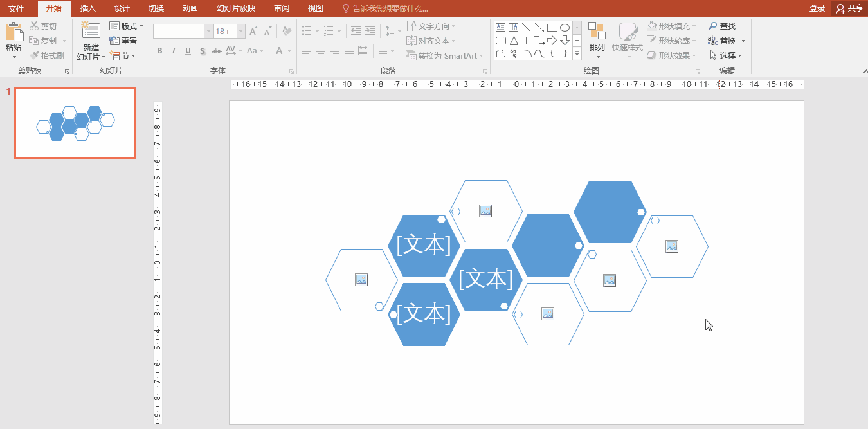Select the isosceles triangle shape
868x429 pixels.
click(513, 41)
